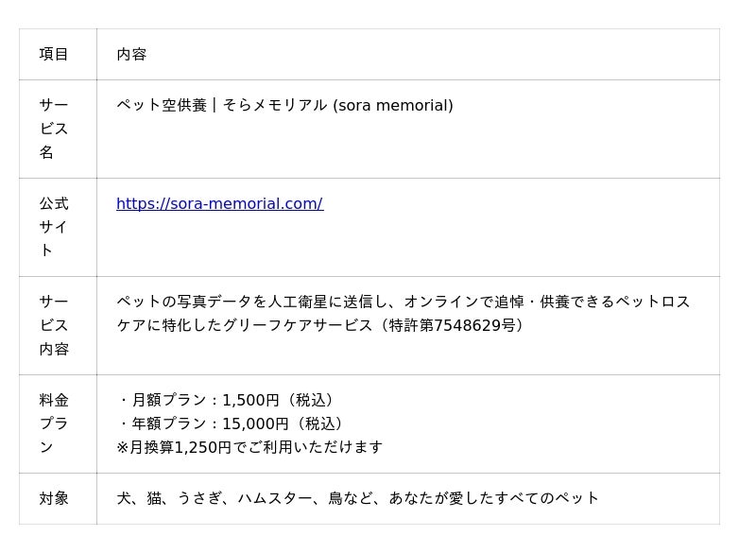The height and width of the screenshot is (553, 756).
Task: Click the (sora memorial) English name text
Action: (393, 105)
